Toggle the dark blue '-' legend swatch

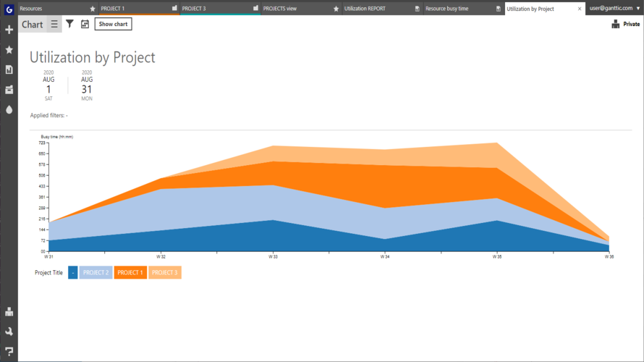pyautogui.click(x=72, y=272)
